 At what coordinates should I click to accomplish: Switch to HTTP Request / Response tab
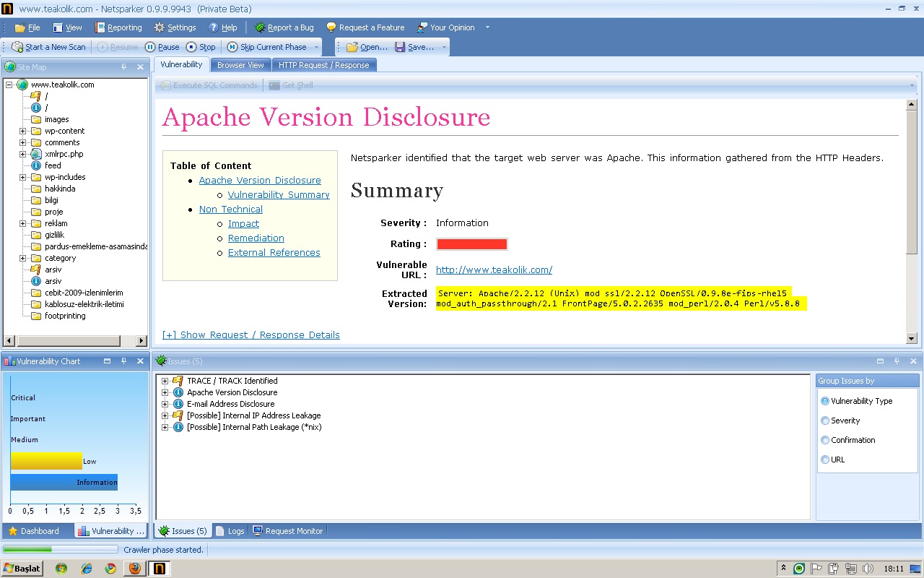(323, 65)
